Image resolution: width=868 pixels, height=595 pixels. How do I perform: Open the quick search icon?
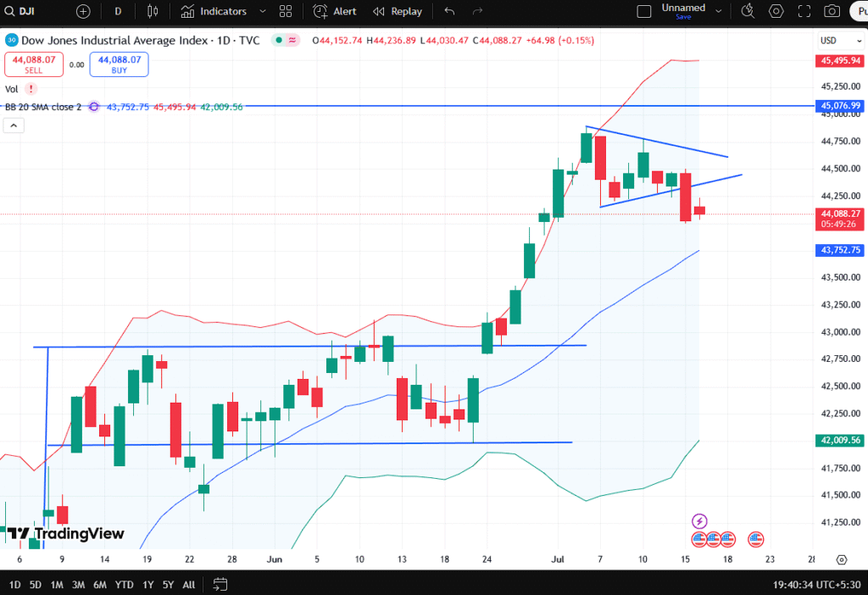pyautogui.click(x=748, y=11)
